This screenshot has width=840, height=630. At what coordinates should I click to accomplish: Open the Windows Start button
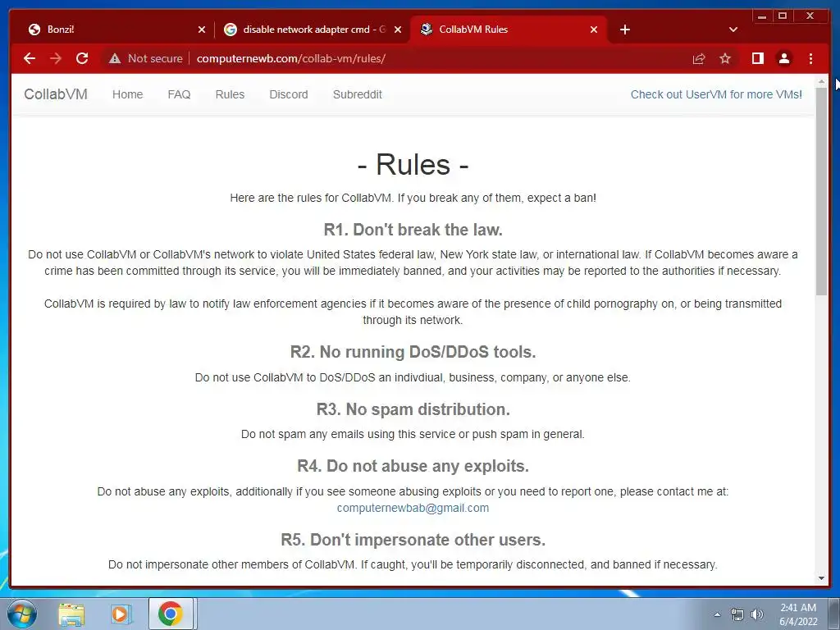click(21, 614)
